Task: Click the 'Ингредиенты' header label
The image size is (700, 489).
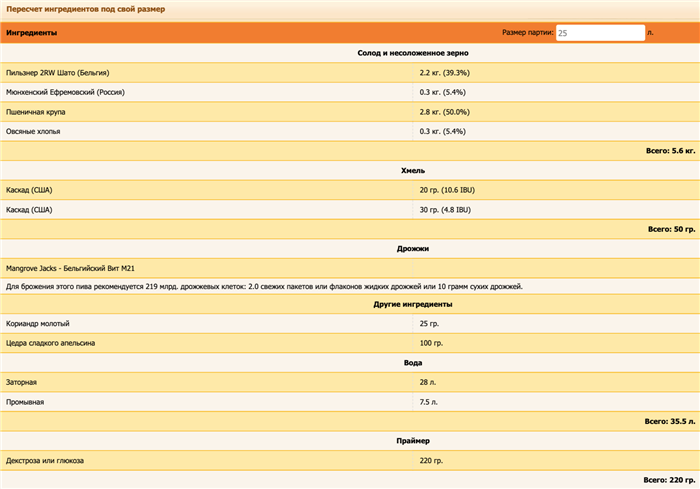Action: pyautogui.click(x=32, y=33)
